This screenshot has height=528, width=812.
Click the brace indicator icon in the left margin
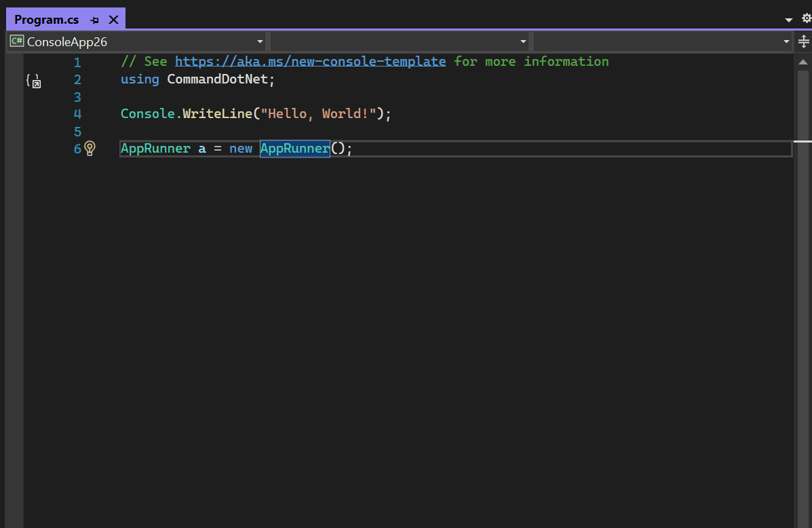click(33, 80)
